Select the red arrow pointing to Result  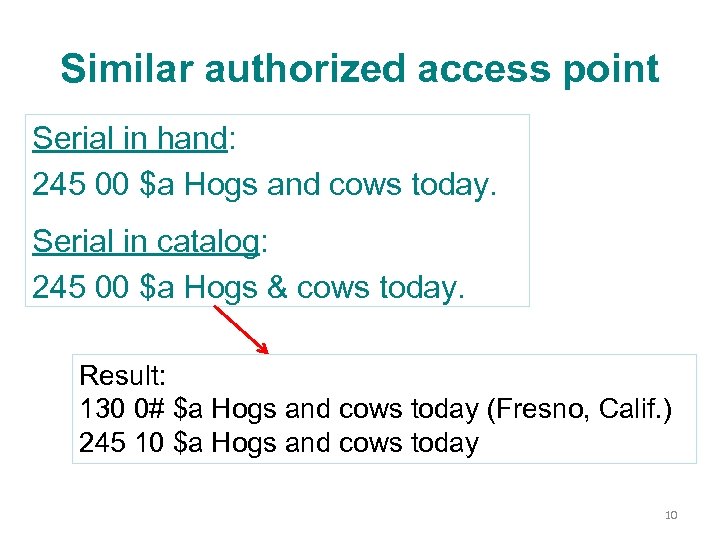242,329
